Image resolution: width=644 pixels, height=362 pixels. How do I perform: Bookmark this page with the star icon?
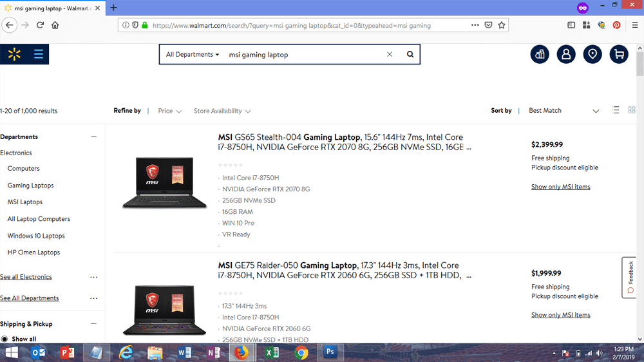tap(502, 25)
